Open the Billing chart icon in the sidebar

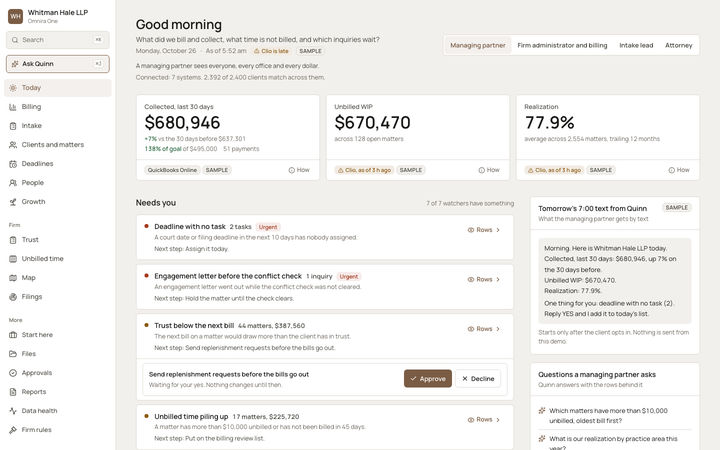coord(13,107)
